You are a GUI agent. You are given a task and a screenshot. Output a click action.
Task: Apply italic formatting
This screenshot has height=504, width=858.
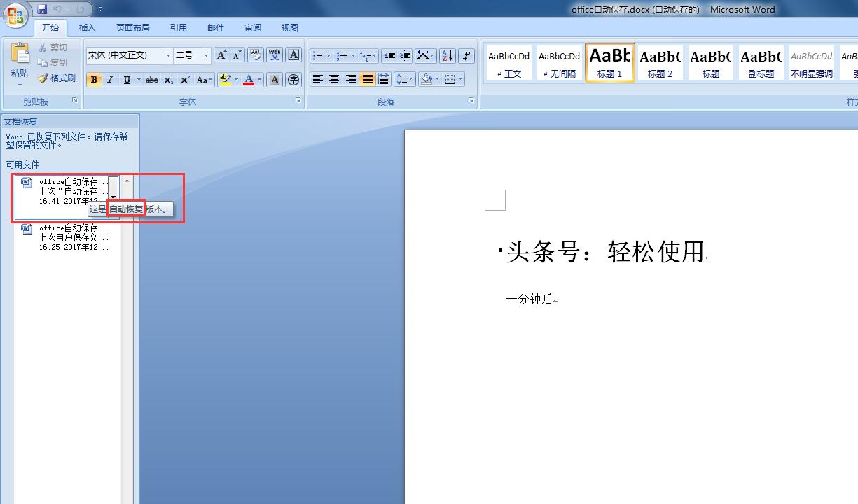click(x=110, y=80)
